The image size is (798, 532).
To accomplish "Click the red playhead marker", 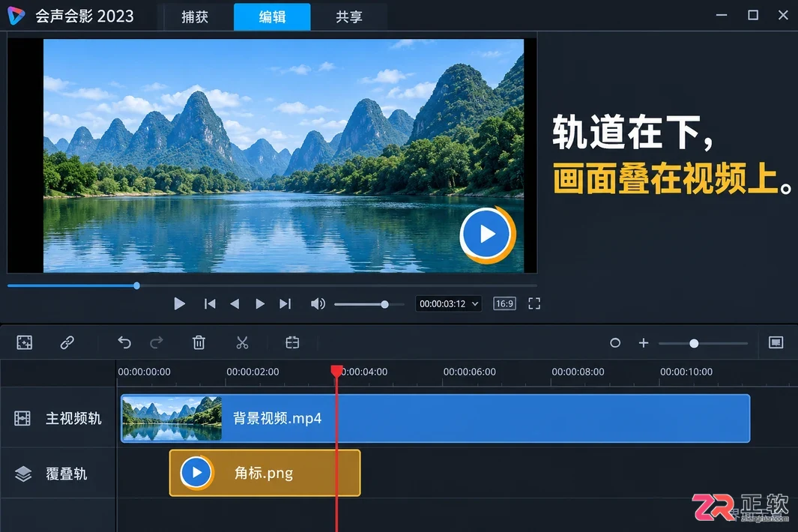I will [x=336, y=371].
